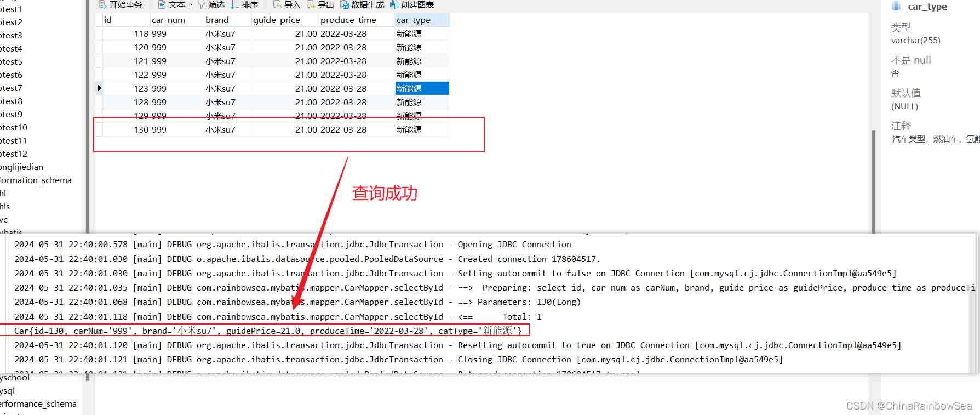This screenshot has height=415, width=980.
Task: Click the 排序 sort icon
Action: click(235, 5)
